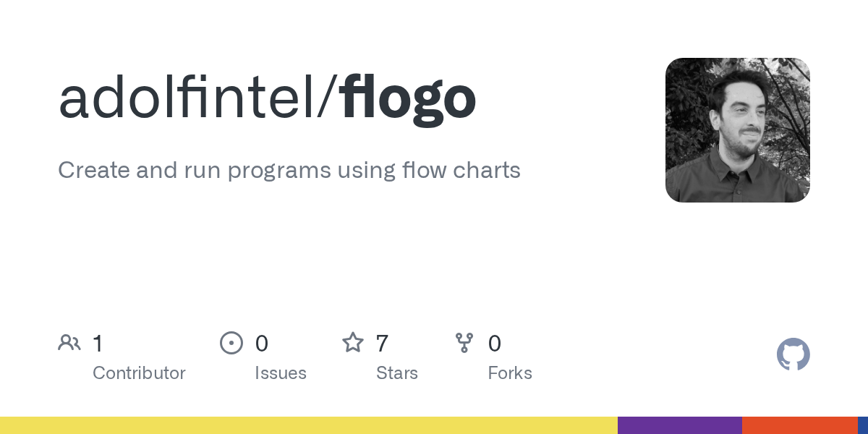Click the blue language bar segment

(863, 425)
